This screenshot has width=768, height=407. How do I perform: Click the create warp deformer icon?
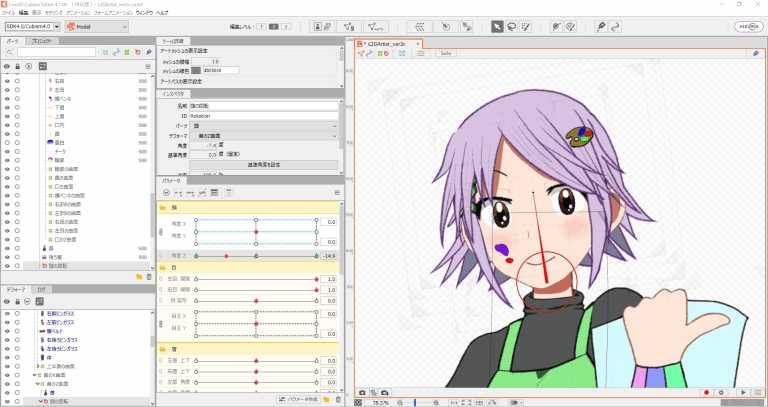click(419, 26)
